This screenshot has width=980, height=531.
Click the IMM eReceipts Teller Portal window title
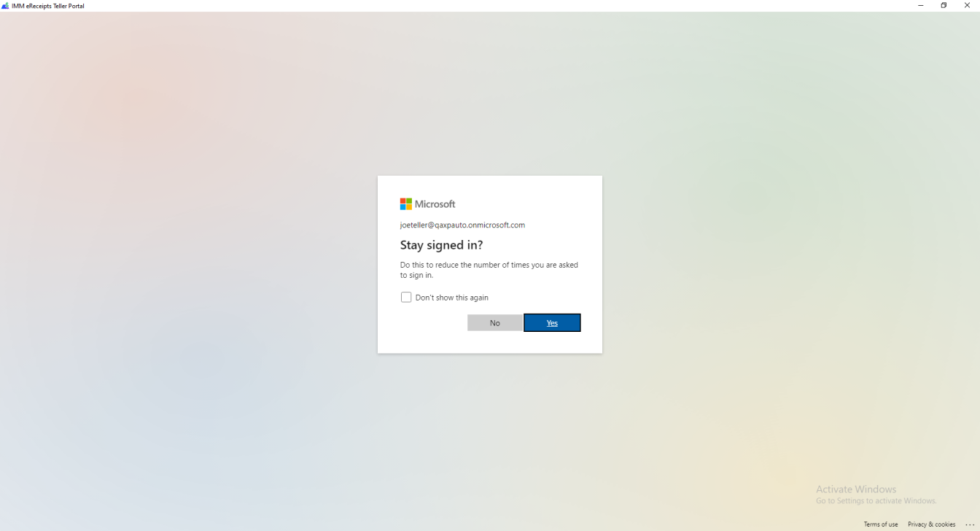pyautogui.click(x=48, y=6)
